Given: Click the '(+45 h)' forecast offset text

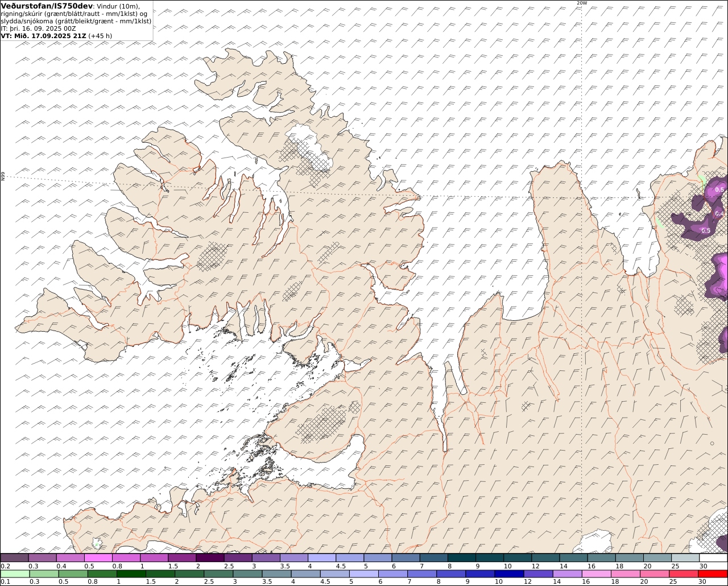Looking at the screenshot, I should tap(100, 36).
